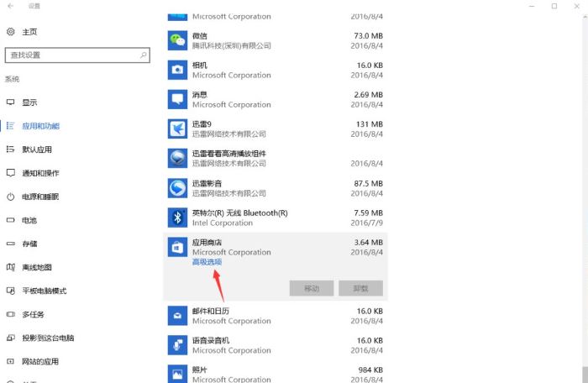Click the 卸载 button
588x383 pixels.
[360, 288]
